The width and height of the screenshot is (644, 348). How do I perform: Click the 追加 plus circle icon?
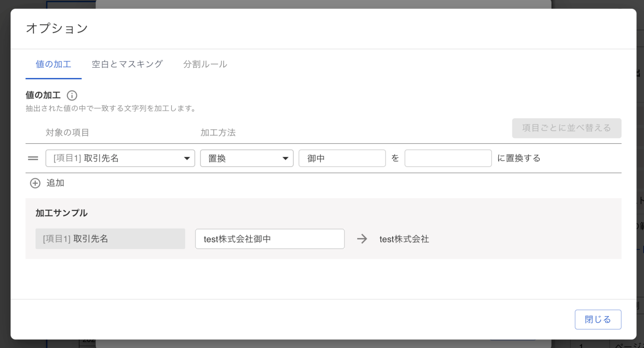click(35, 183)
